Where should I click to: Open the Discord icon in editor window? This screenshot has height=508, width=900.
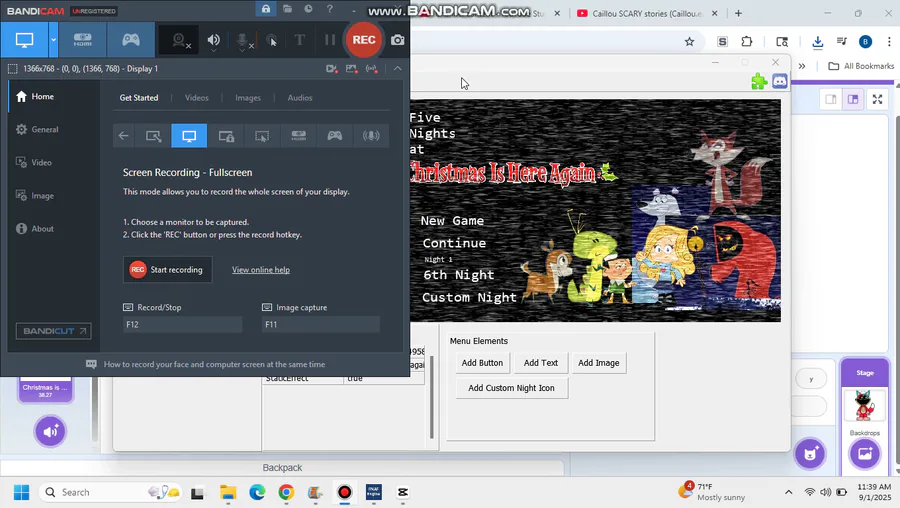click(x=779, y=82)
